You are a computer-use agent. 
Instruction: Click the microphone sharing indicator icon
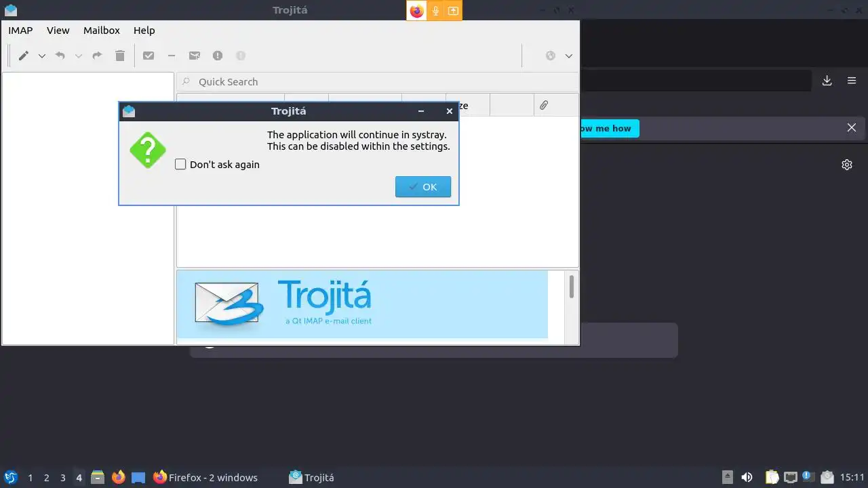[x=435, y=11]
